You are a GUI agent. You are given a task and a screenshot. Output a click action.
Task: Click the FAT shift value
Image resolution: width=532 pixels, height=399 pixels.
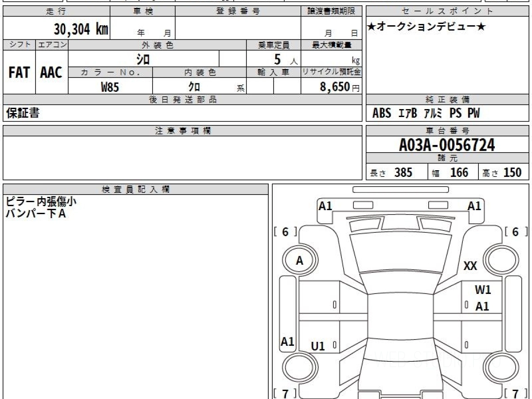[x=19, y=73]
